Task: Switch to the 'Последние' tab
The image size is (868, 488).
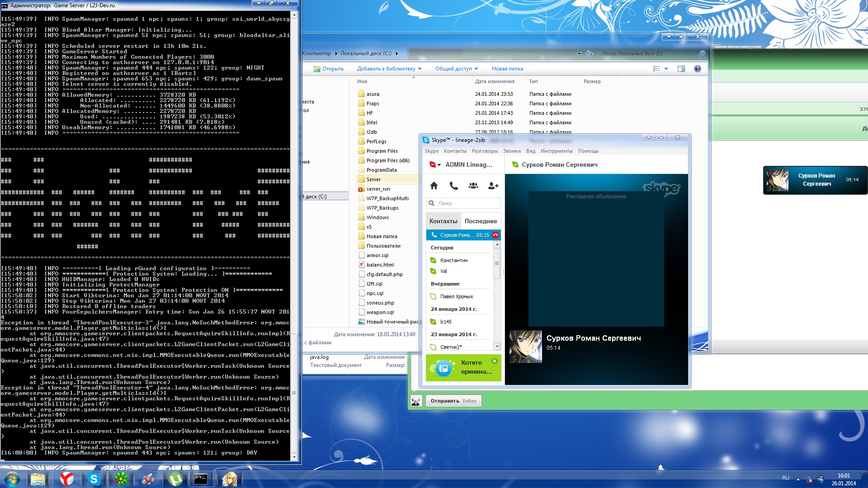Action: tap(481, 221)
